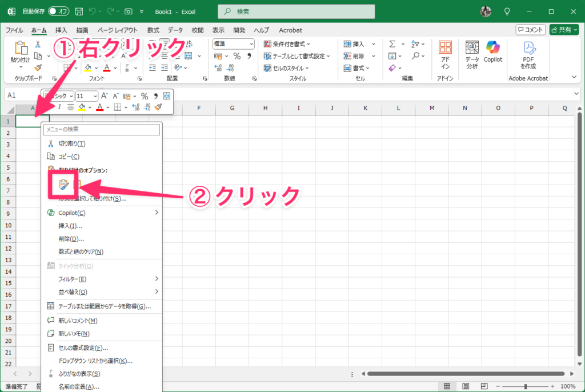Open the アドイン add-ins icon
The image size is (585, 392).
(445, 54)
